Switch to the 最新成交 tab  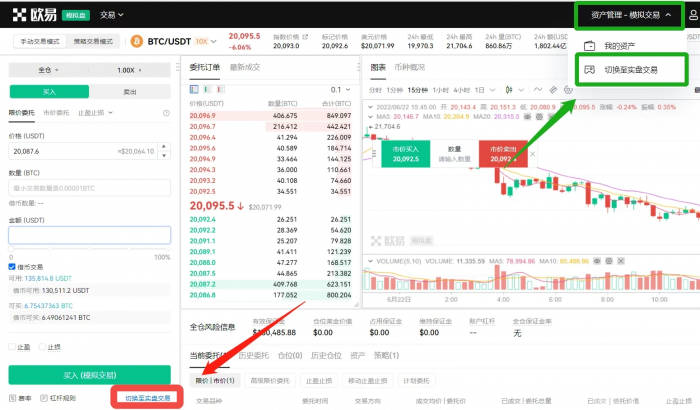[245, 67]
